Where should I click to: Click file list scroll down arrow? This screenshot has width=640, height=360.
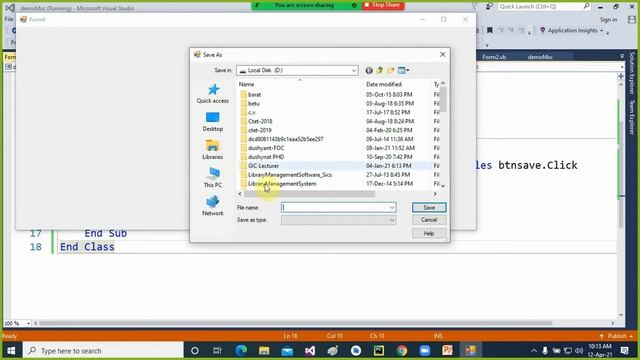(x=443, y=186)
